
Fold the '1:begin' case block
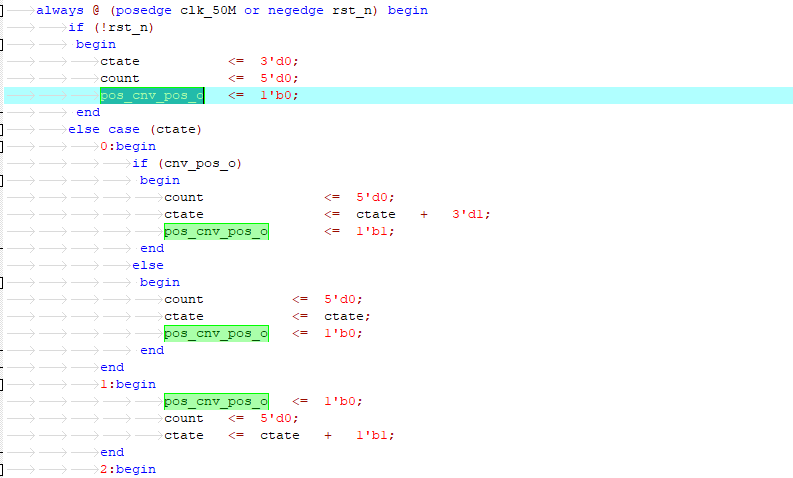3,384
